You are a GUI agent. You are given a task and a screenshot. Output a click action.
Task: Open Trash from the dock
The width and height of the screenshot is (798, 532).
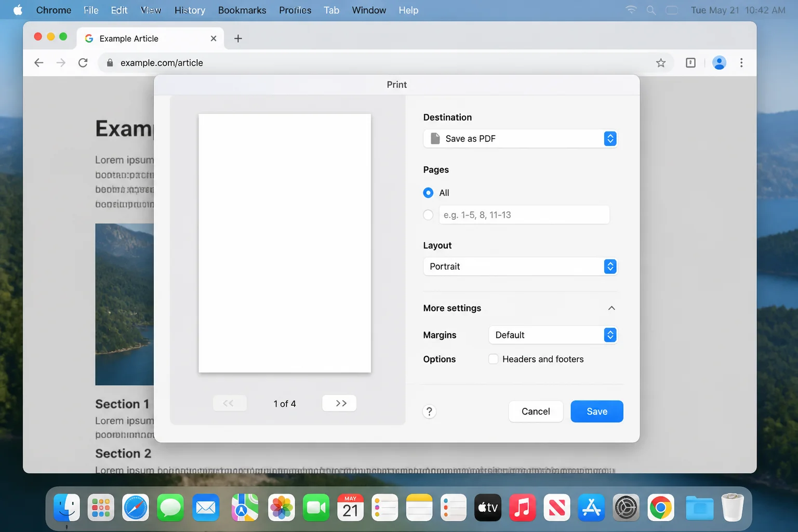(x=733, y=508)
